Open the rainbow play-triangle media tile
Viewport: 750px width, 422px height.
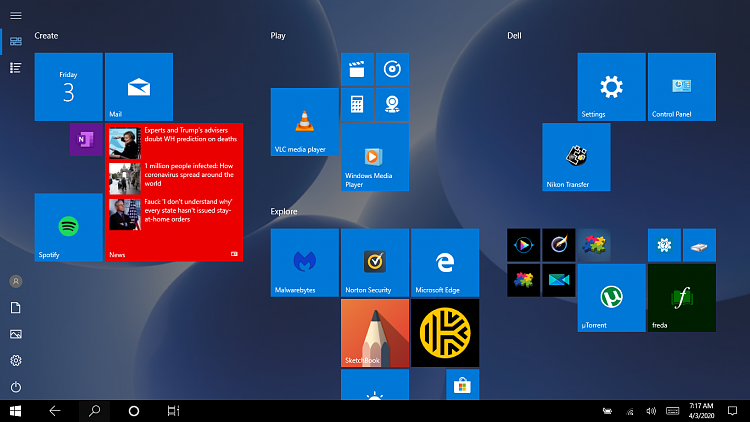pyautogui.click(x=523, y=245)
